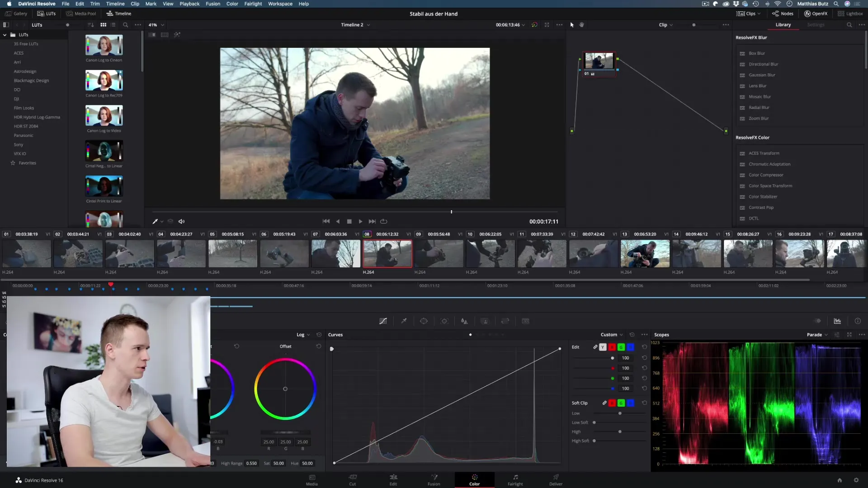Click viewer eyedropper picker tool

[155, 221]
